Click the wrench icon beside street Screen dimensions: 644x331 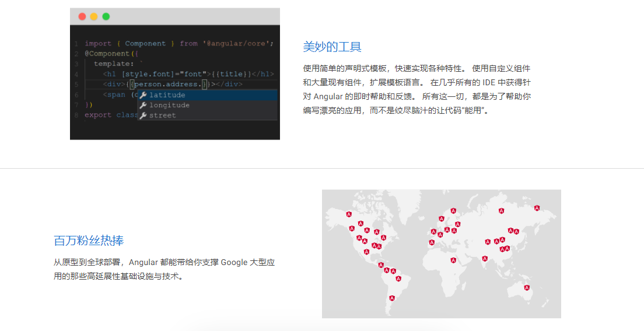pyautogui.click(x=143, y=116)
